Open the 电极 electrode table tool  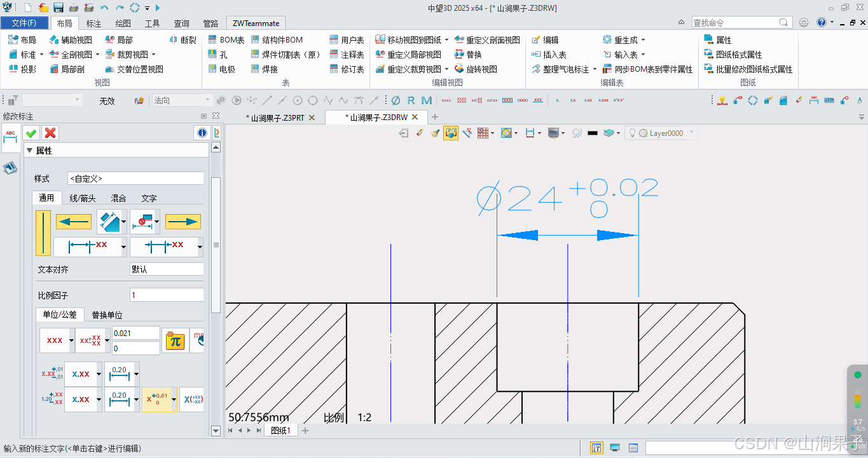click(x=222, y=69)
